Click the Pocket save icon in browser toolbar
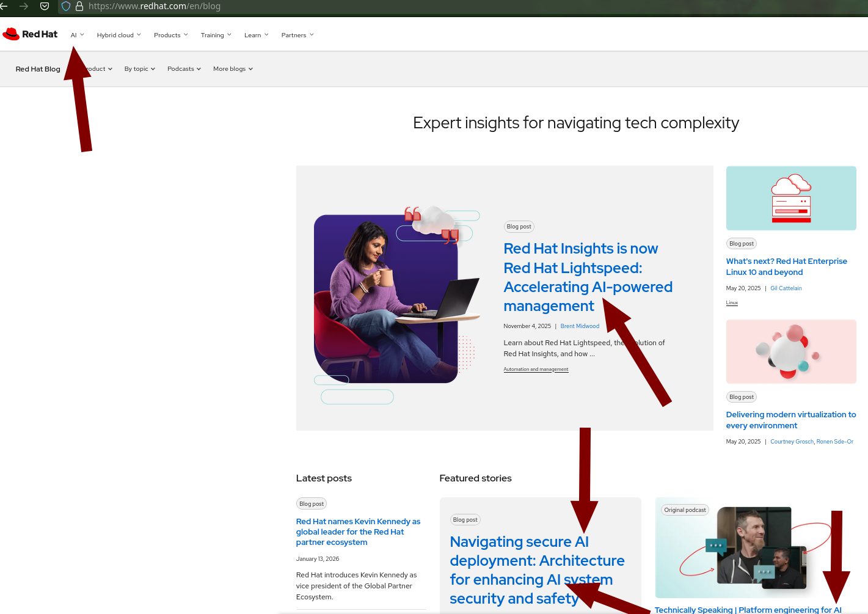The height and width of the screenshot is (614, 868). [45, 6]
